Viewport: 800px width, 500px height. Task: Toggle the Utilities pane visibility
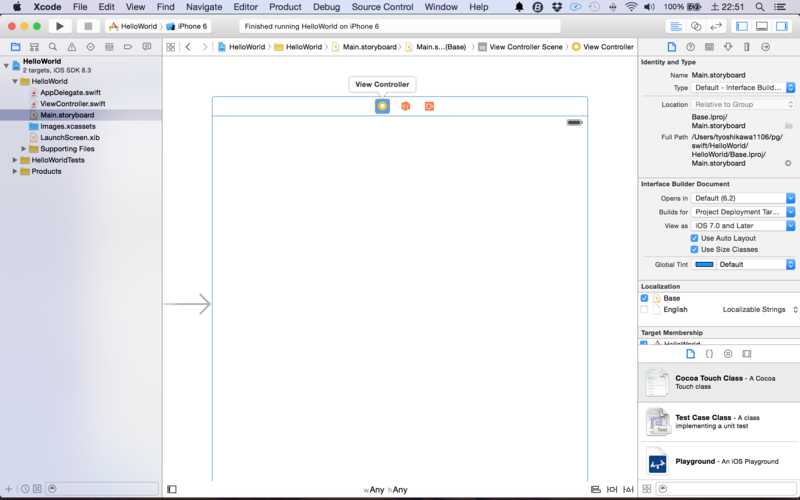tap(782, 27)
